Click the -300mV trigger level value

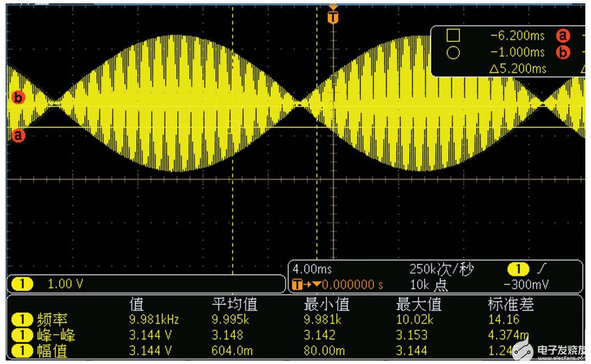(526, 284)
